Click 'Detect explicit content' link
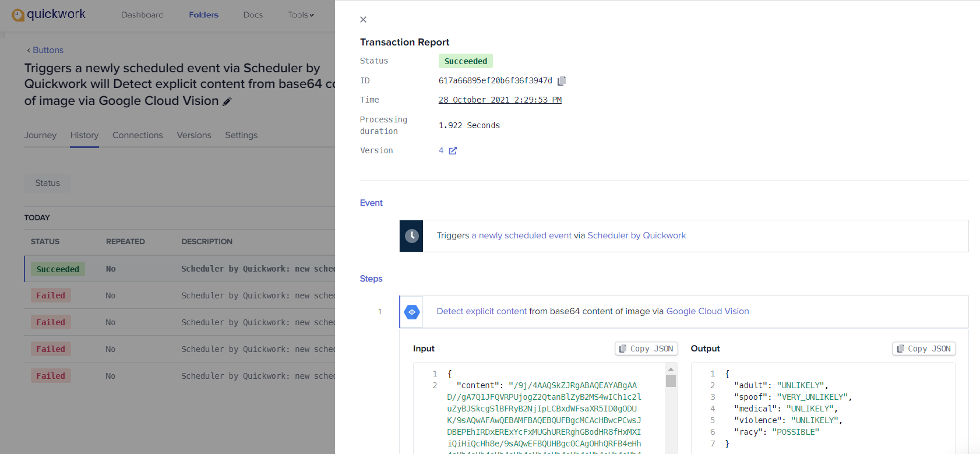 (481, 311)
